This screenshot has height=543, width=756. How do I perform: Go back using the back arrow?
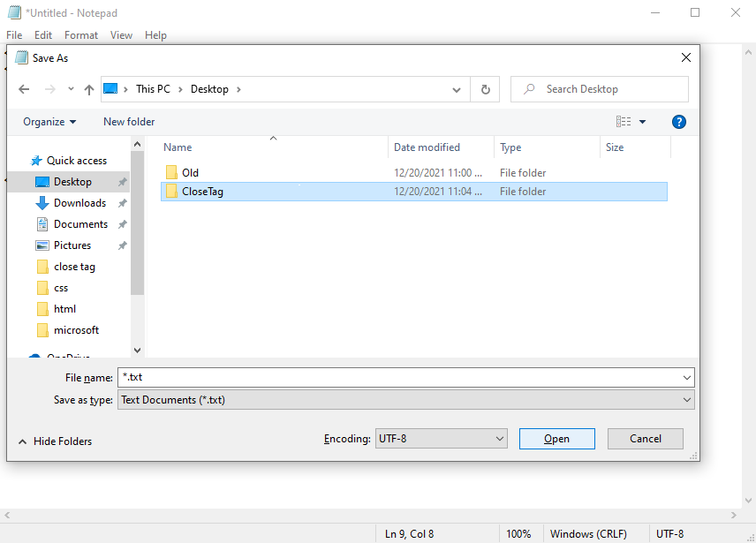[24, 89]
